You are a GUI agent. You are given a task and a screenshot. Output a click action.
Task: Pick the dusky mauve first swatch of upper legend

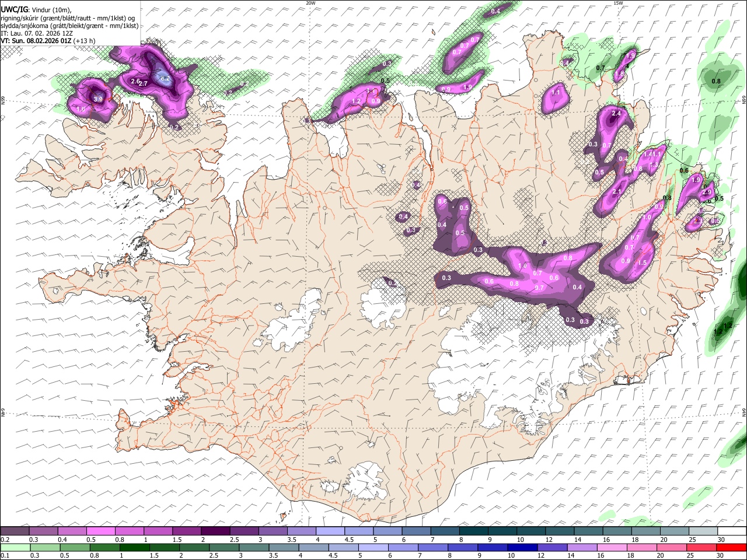[x=15, y=531]
